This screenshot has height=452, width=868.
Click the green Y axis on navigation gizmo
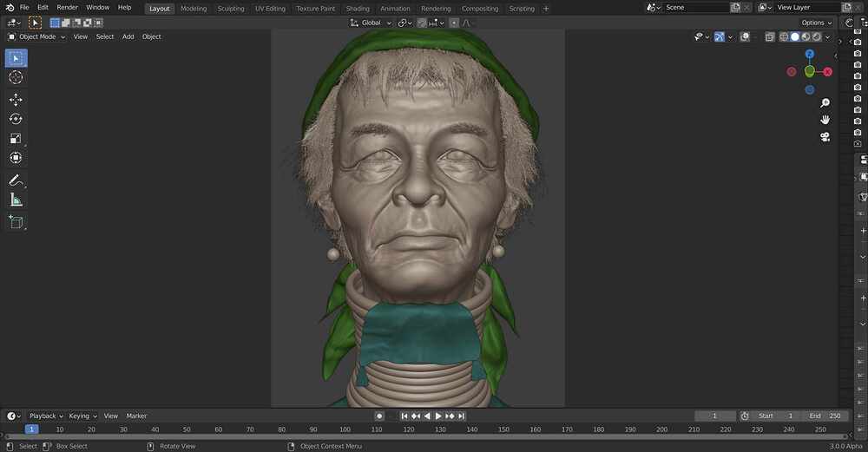pyautogui.click(x=809, y=71)
